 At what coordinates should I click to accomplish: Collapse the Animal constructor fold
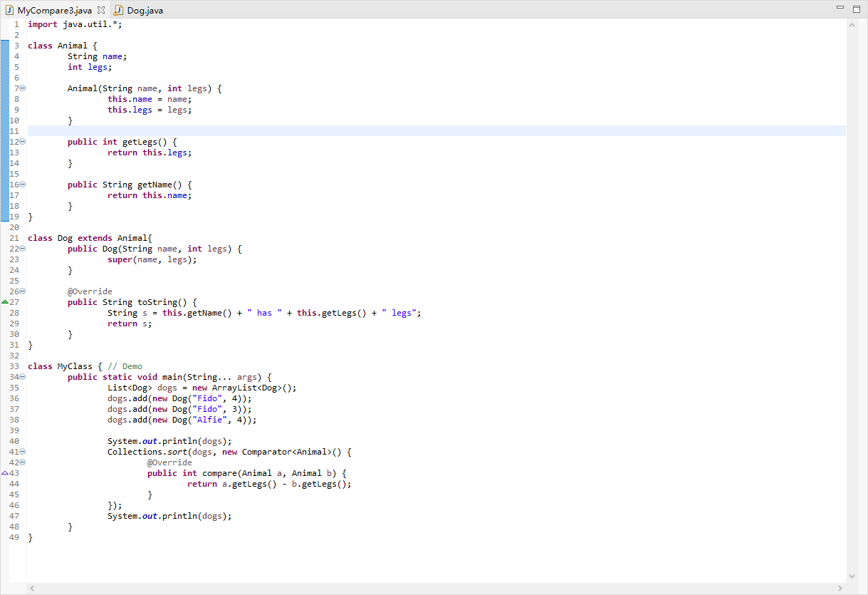[21, 88]
